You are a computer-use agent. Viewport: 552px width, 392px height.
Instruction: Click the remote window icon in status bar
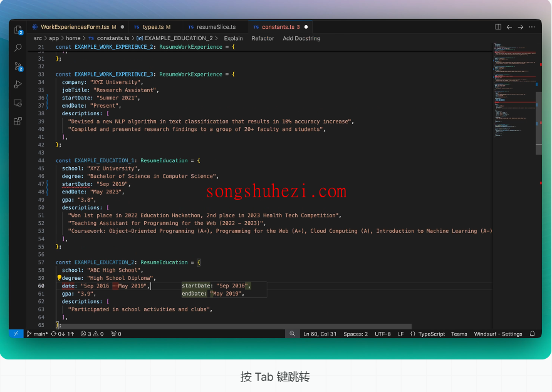pyautogui.click(x=16, y=334)
